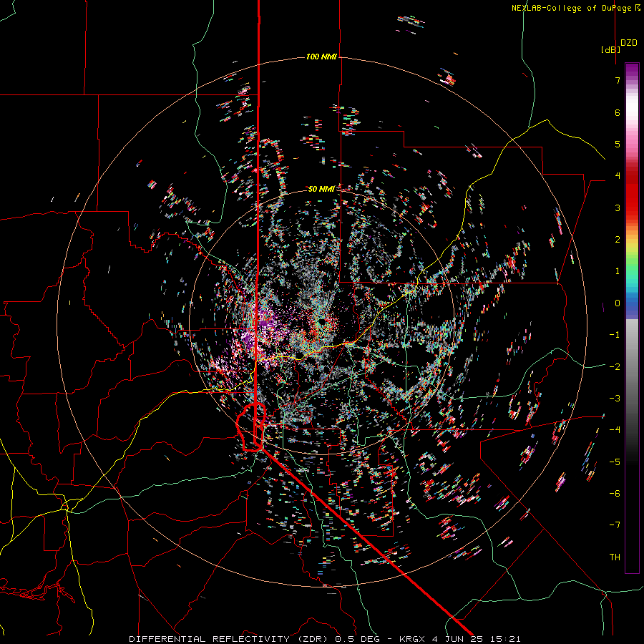Click the 3 dB tick label on the color scale
Screen dimensions: 644x644
point(618,208)
